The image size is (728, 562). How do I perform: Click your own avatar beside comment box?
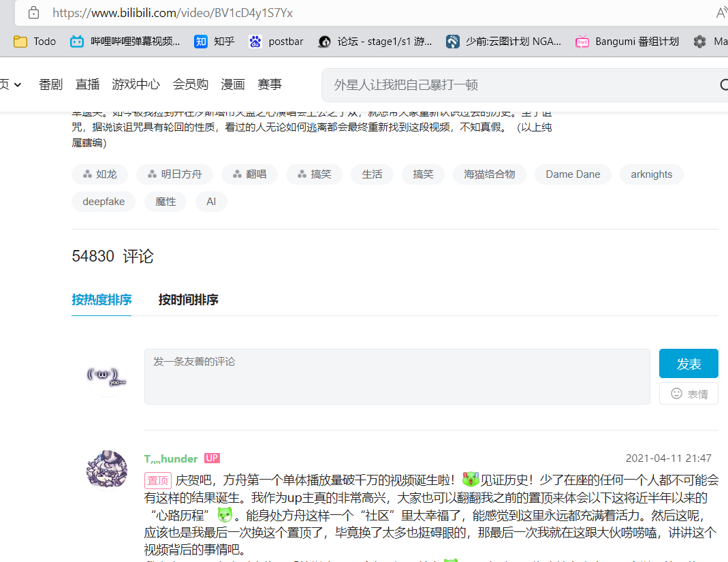pyautogui.click(x=107, y=377)
